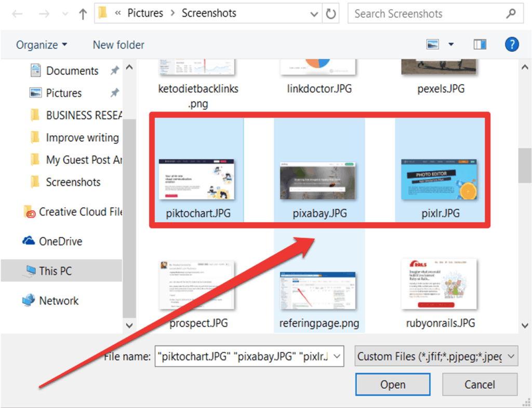Open recent locations dropdown next to Forward arrow
This screenshot has height=408, width=532.
point(65,14)
